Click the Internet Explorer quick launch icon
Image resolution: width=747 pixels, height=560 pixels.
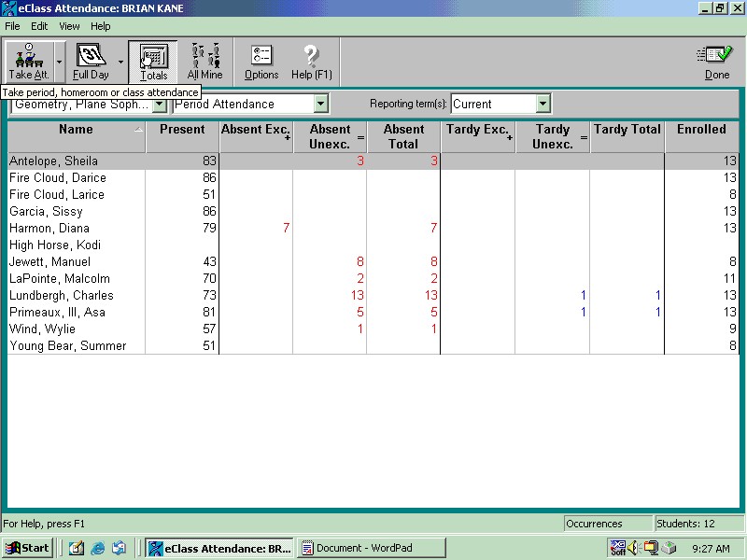(97, 548)
